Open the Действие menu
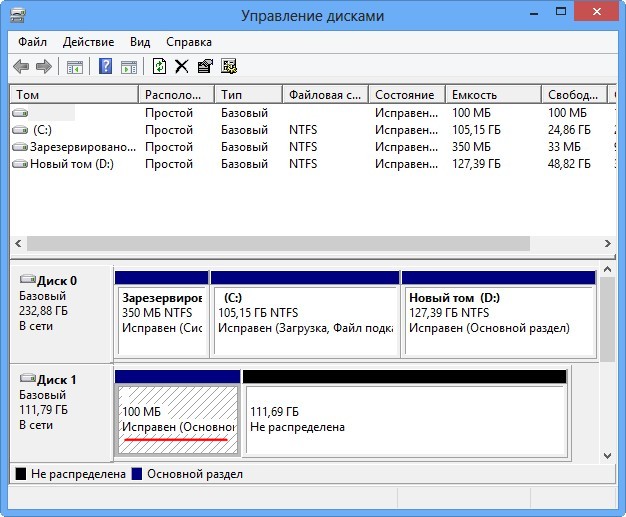Screen dimensions: 626x517 click(88, 42)
